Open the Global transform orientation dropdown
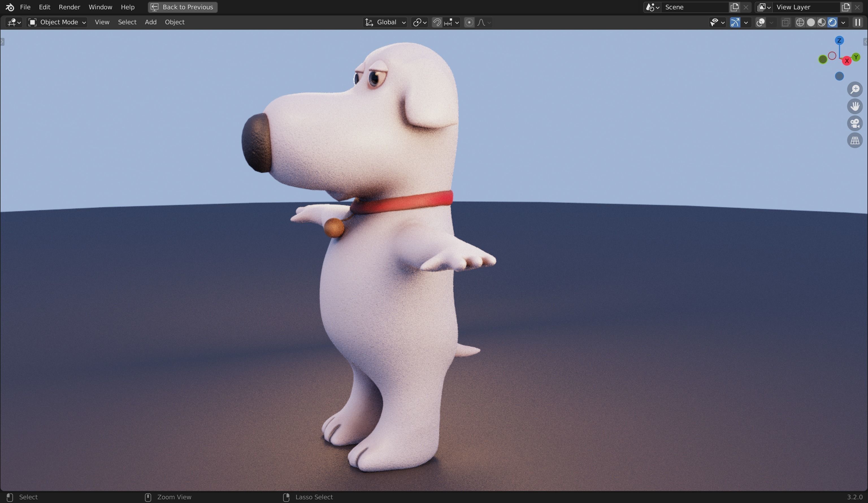The width and height of the screenshot is (868, 503). click(x=385, y=22)
